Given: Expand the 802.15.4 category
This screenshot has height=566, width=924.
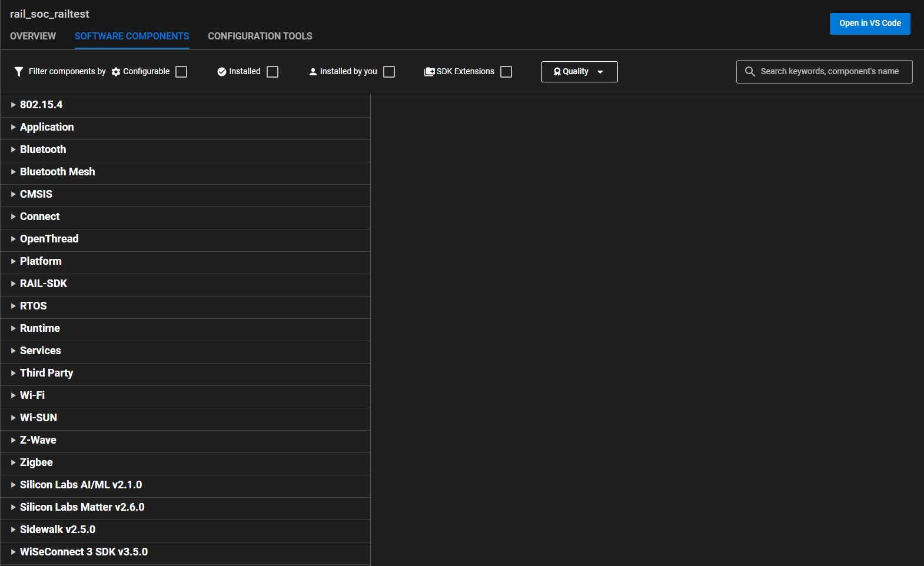Looking at the screenshot, I should tap(14, 105).
